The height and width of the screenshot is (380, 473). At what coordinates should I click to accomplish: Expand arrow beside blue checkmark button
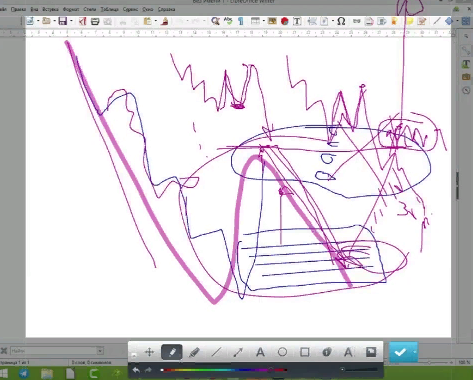pyautogui.click(x=414, y=352)
